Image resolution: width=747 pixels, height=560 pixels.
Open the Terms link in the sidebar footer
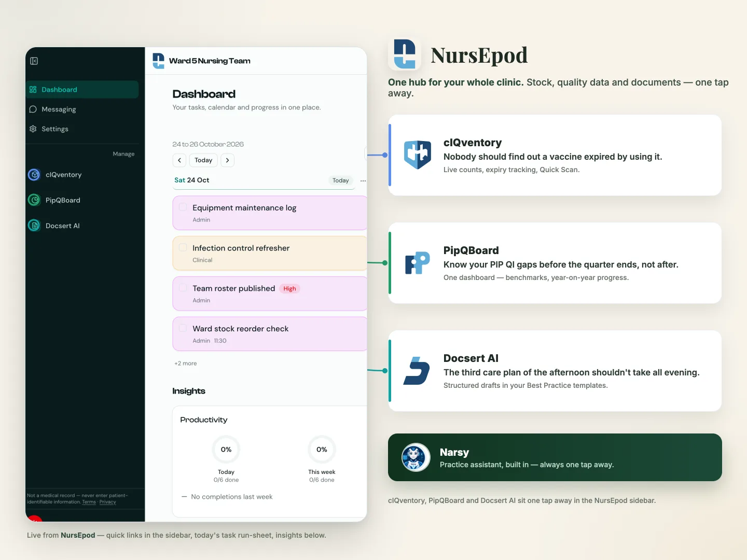[89, 502]
